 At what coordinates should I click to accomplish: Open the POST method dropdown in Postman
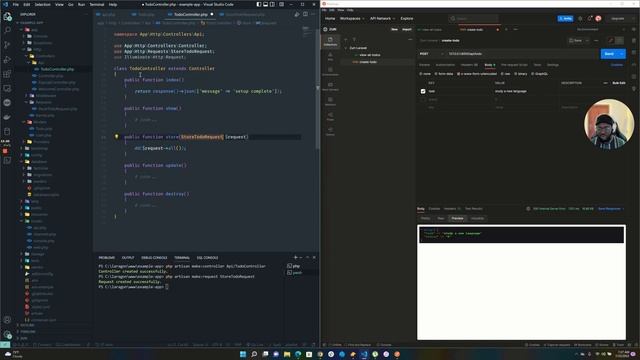click(x=431, y=54)
